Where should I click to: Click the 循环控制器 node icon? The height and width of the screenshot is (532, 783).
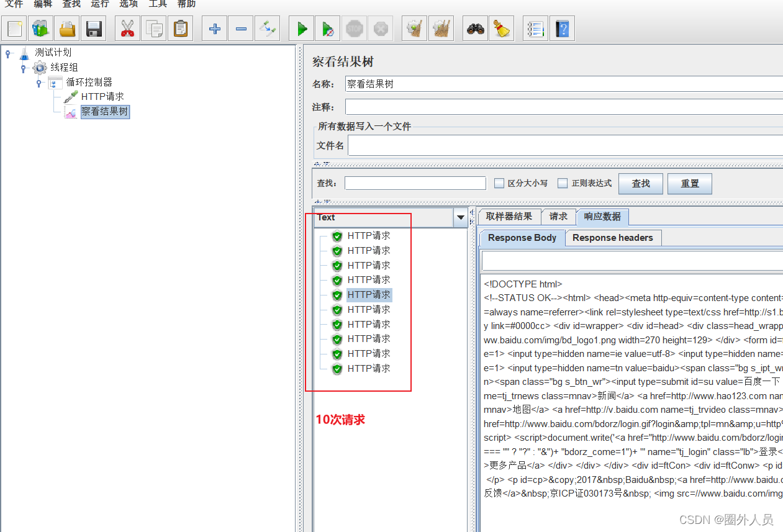55,83
